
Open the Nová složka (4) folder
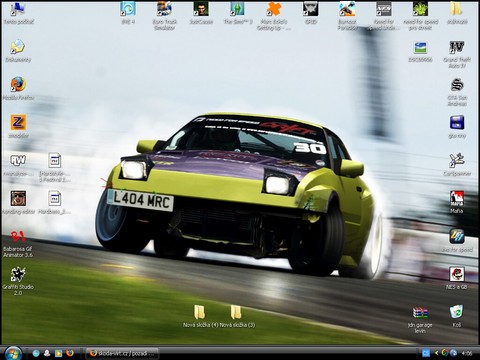(200, 312)
